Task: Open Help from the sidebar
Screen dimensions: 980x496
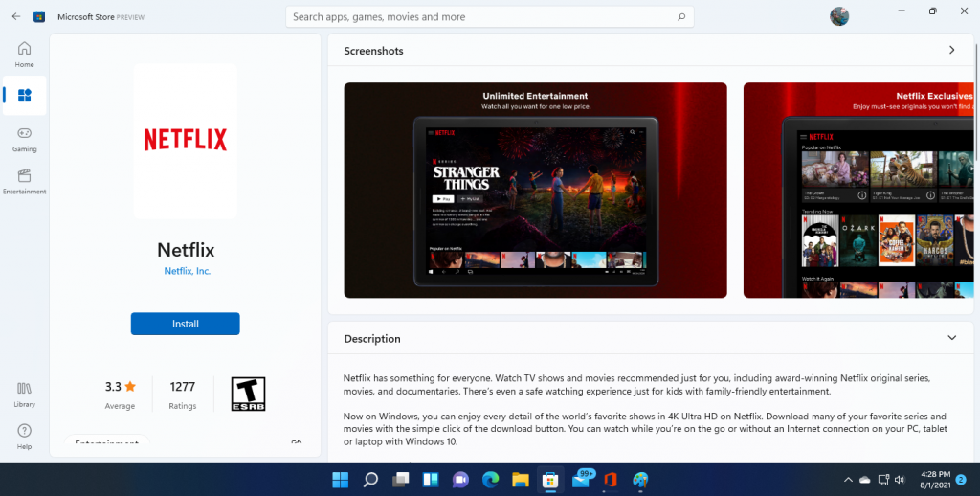Action: coord(24,437)
